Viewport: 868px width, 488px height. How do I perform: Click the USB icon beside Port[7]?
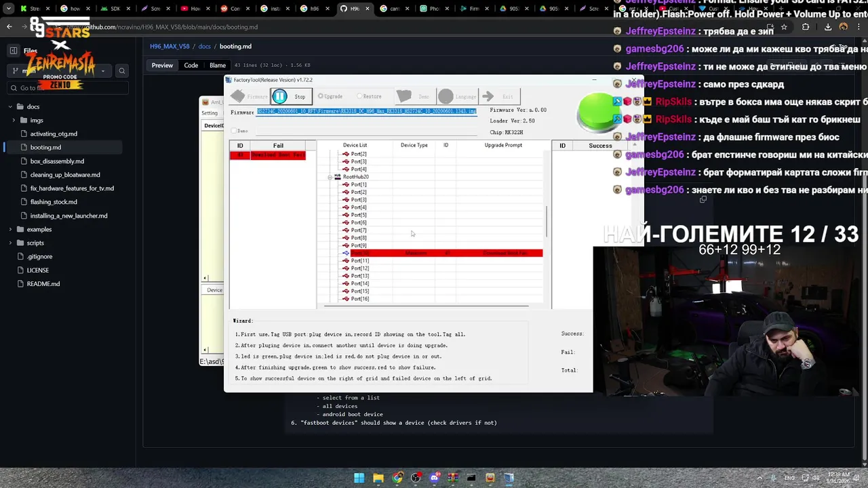pos(346,230)
